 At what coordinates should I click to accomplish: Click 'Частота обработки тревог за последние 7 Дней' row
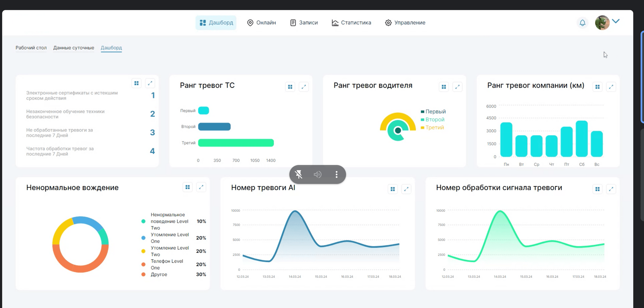90,151
